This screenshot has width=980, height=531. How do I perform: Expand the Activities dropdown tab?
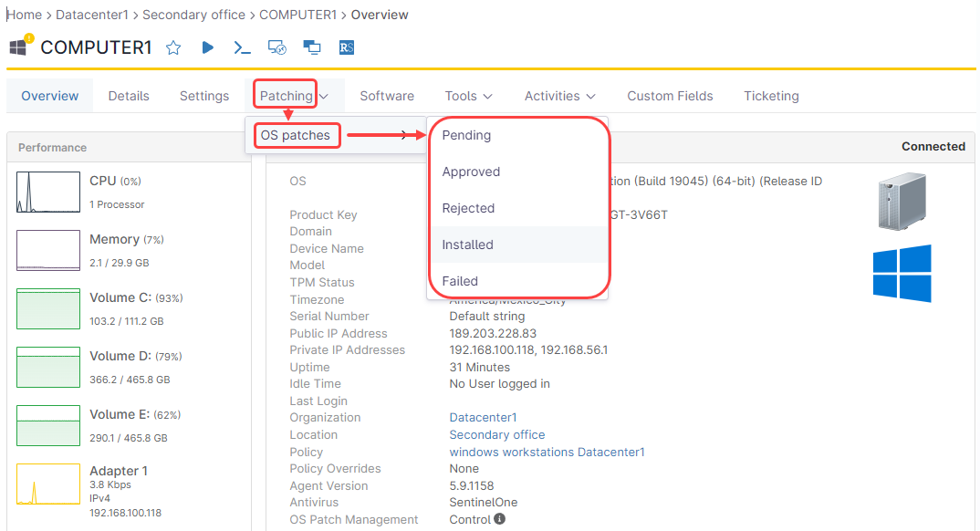point(559,96)
